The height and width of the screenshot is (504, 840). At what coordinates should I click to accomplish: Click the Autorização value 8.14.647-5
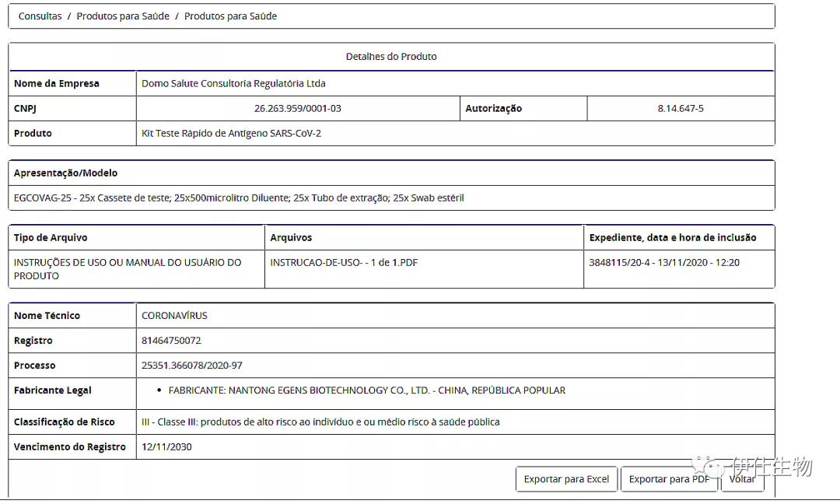680,109
